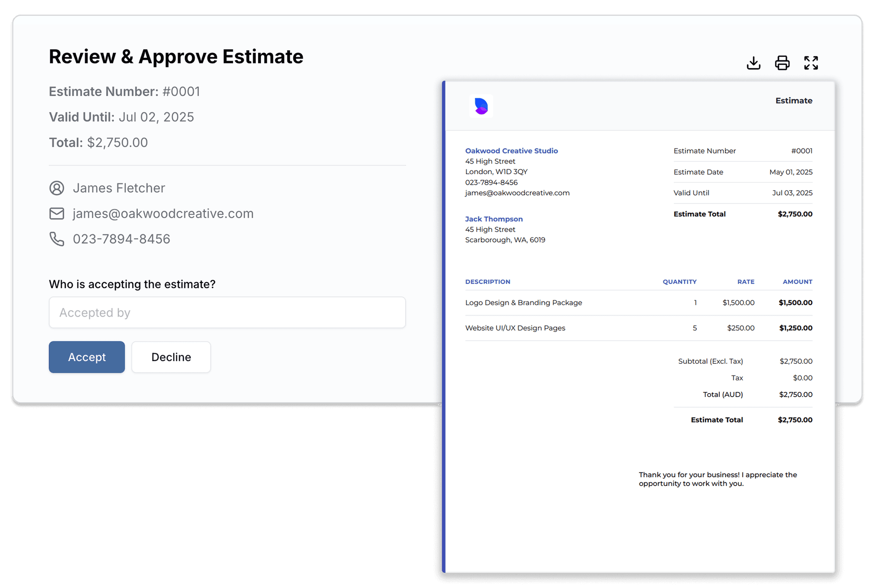The height and width of the screenshot is (588, 882).
Task: Click the Scarborough, WA, 6019 address line
Action: (x=505, y=240)
